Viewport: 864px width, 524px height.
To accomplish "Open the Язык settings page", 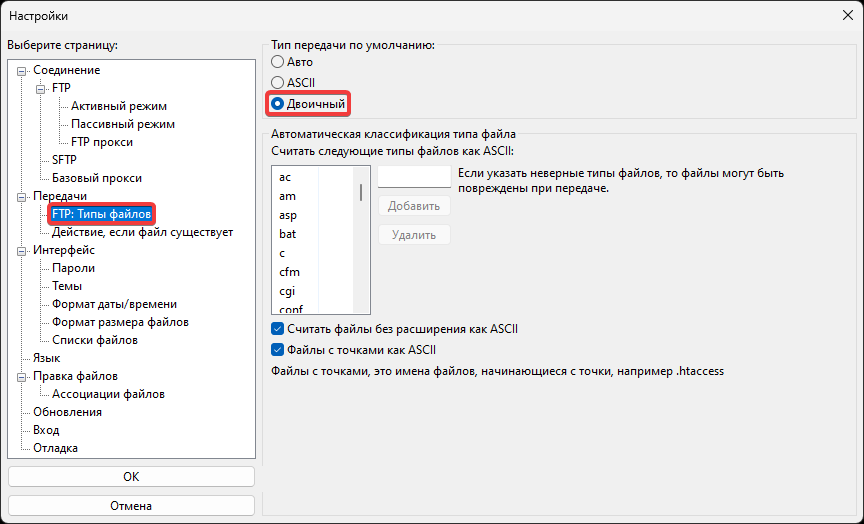I will tap(46, 358).
